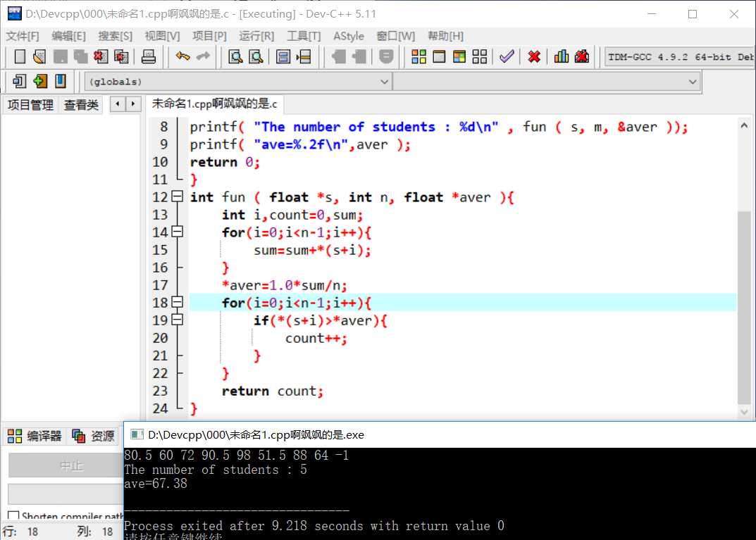
Task: Open the 搜索[S] menu
Action: [x=116, y=36]
